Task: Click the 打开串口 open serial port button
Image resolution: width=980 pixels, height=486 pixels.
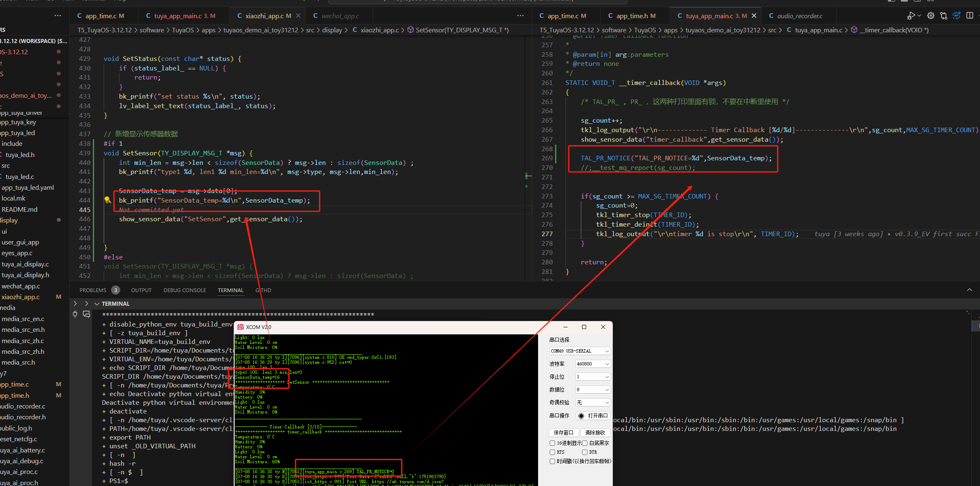Action: [593, 416]
